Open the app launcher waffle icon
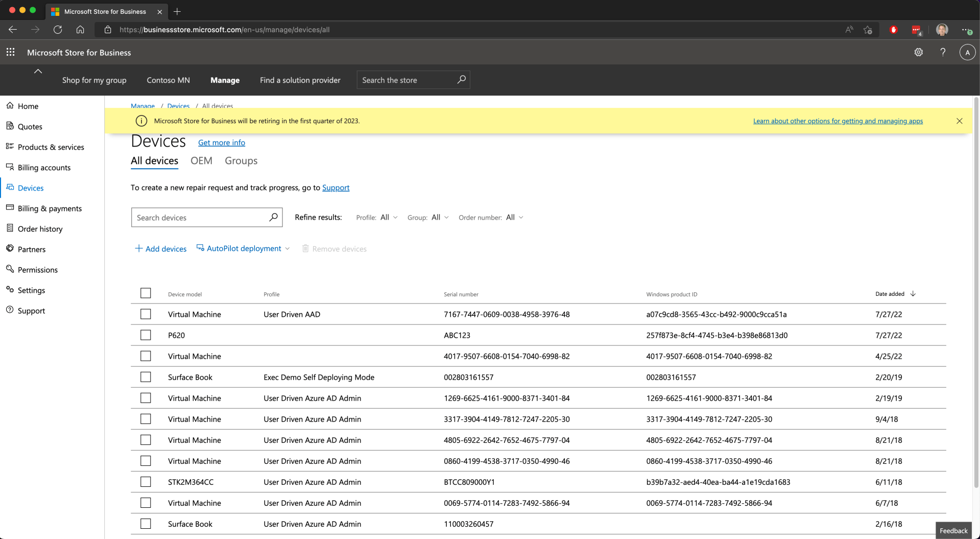Viewport: 980px width, 539px height. click(x=10, y=52)
